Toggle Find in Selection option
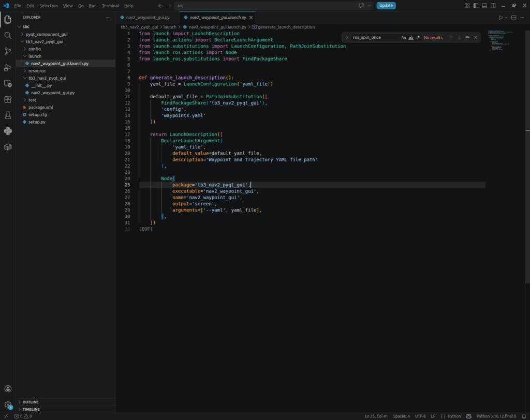This screenshot has width=530, height=420. point(467,38)
